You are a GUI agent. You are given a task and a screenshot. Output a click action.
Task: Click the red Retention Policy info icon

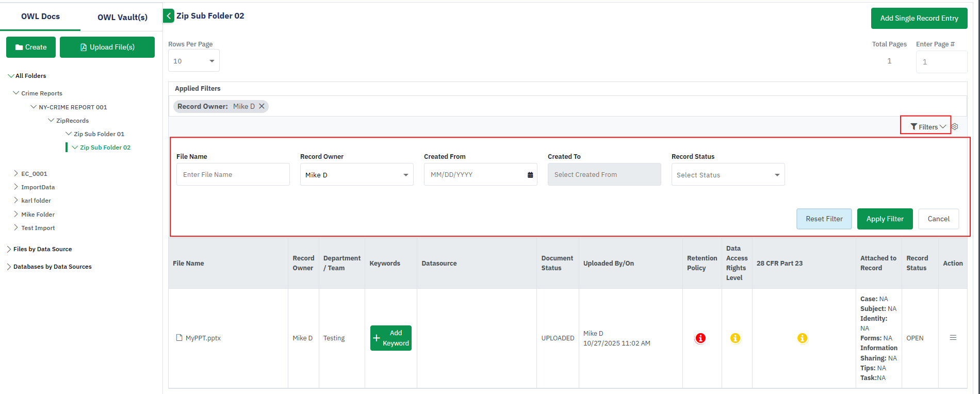pyautogui.click(x=700, y=338)
